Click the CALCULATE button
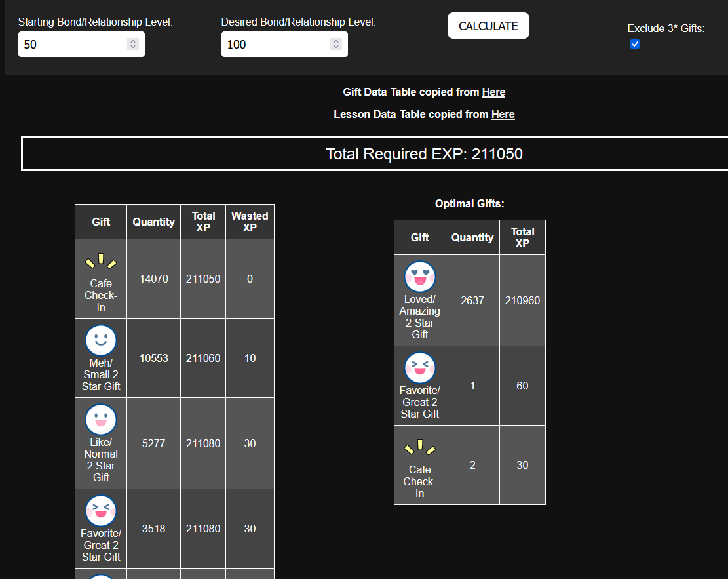Screen dimensions: 728x579 pos(488,26)
